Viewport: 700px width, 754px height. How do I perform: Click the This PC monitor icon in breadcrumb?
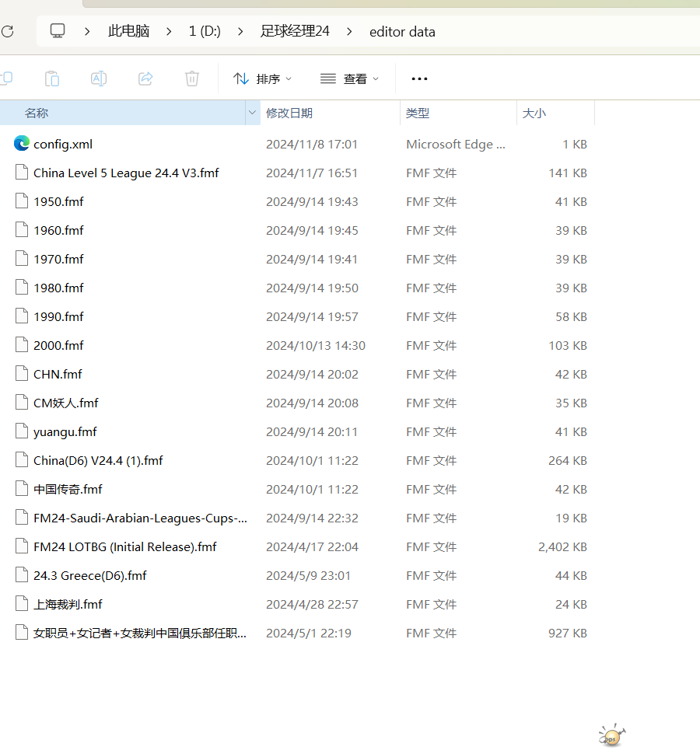58,31
